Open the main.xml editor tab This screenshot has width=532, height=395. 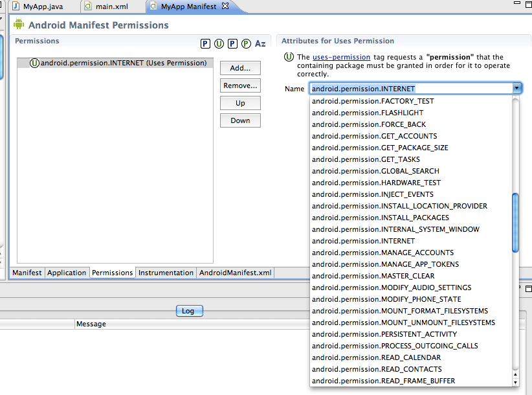(112, 6)
